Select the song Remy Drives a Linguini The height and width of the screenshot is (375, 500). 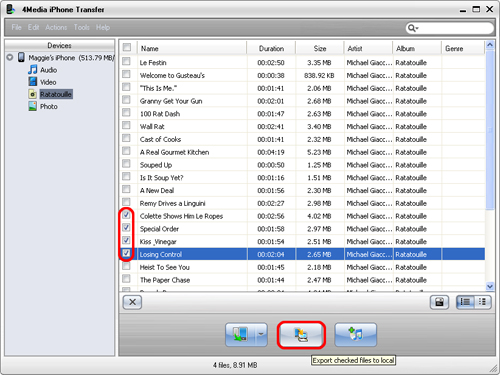click(172, 203)
